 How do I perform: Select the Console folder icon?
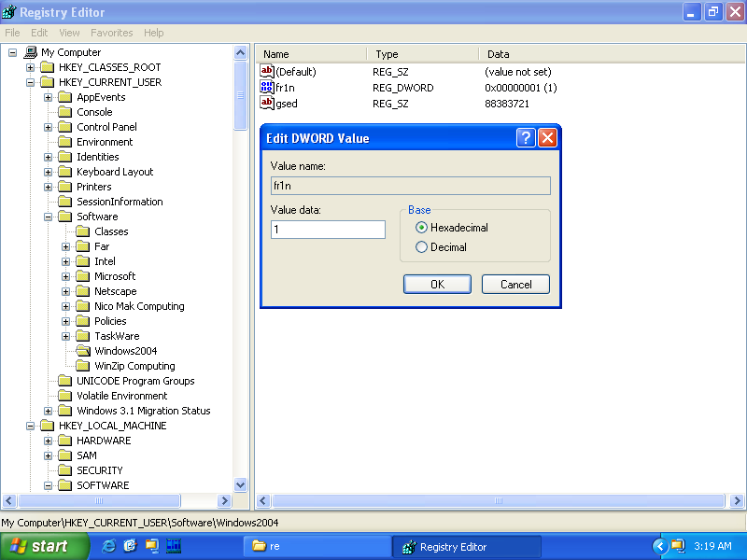pos(64,112)
